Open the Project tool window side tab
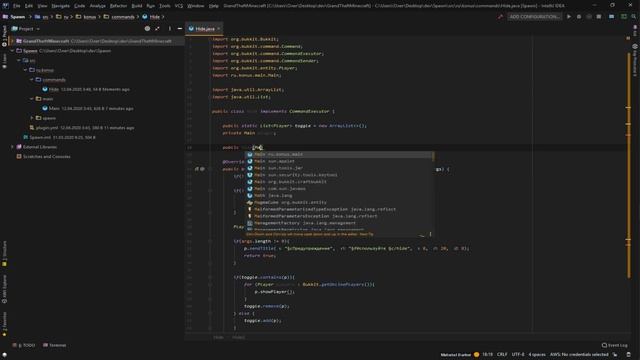640x360 pixels. click(4, 36)
